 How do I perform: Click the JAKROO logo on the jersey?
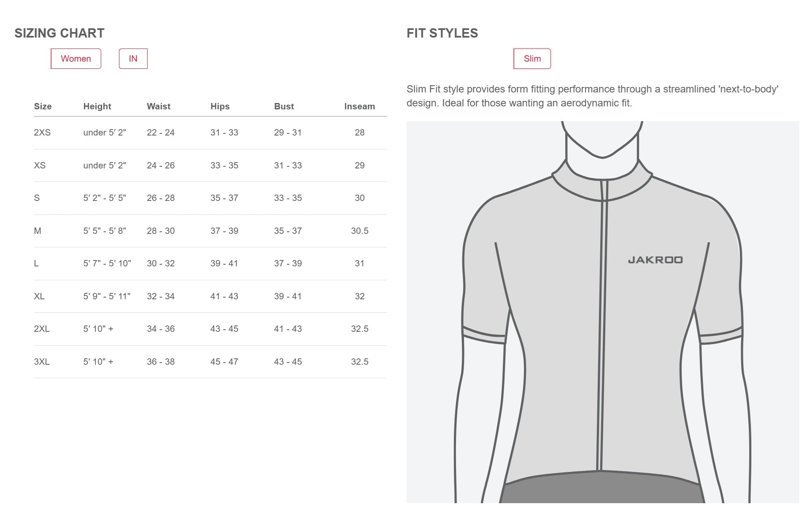coord(655,260)
